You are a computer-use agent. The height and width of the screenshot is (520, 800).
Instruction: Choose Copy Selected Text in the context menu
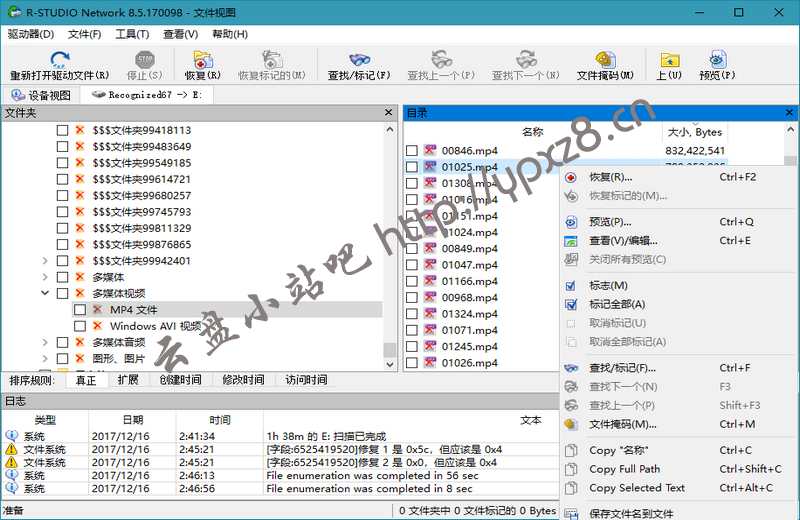(x=678, y=488)
